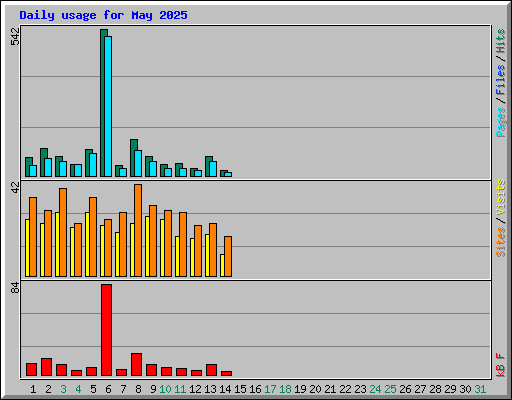512x400 pixels.
Task: Click the blue 'Files' legend label
Action: tap(501, 80)
